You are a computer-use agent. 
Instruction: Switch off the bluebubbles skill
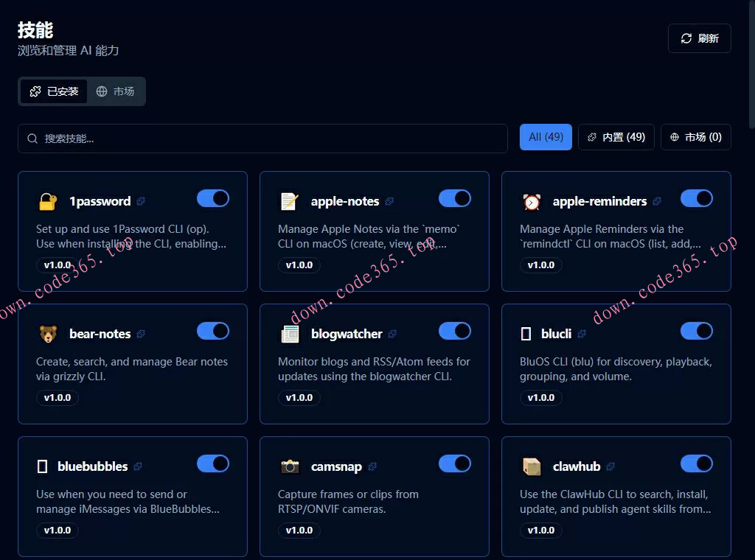pos(213,463)
